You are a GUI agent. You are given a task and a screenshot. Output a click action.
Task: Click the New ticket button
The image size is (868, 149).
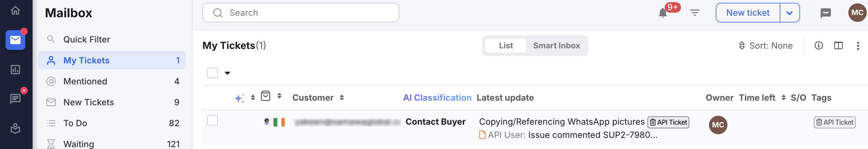tap(748, 13)
